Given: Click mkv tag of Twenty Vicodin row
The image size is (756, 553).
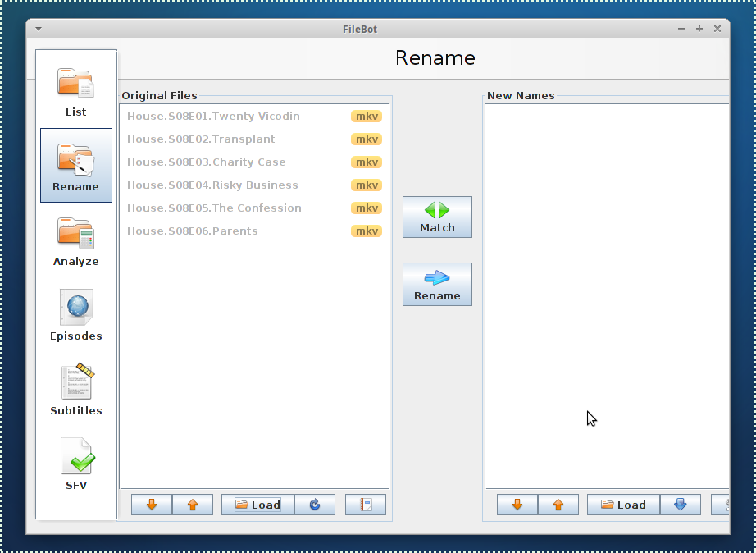Looking at the screenshot, I should [x=367, y=117].
